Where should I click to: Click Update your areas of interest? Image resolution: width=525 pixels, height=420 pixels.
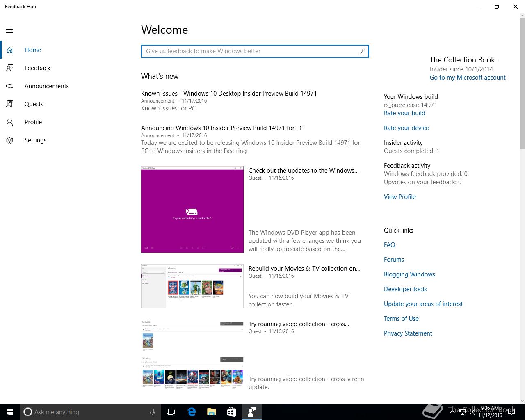(423, 304)
